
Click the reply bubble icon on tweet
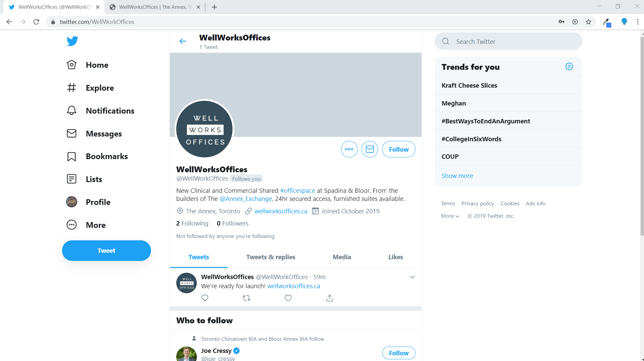205,298
